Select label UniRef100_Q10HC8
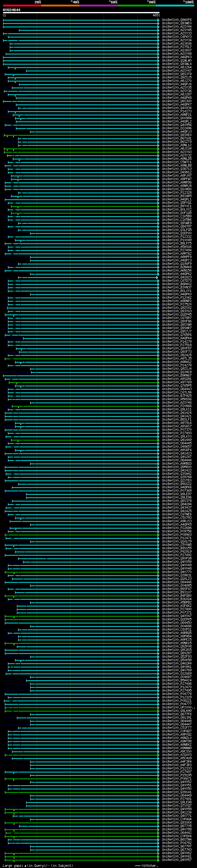 pos(177,372)
